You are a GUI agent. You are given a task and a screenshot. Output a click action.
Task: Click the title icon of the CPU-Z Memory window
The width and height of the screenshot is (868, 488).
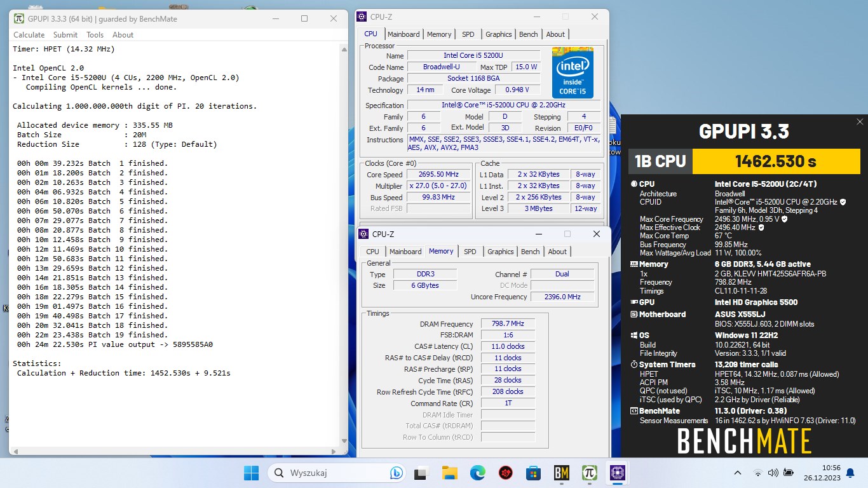[363, 234]
